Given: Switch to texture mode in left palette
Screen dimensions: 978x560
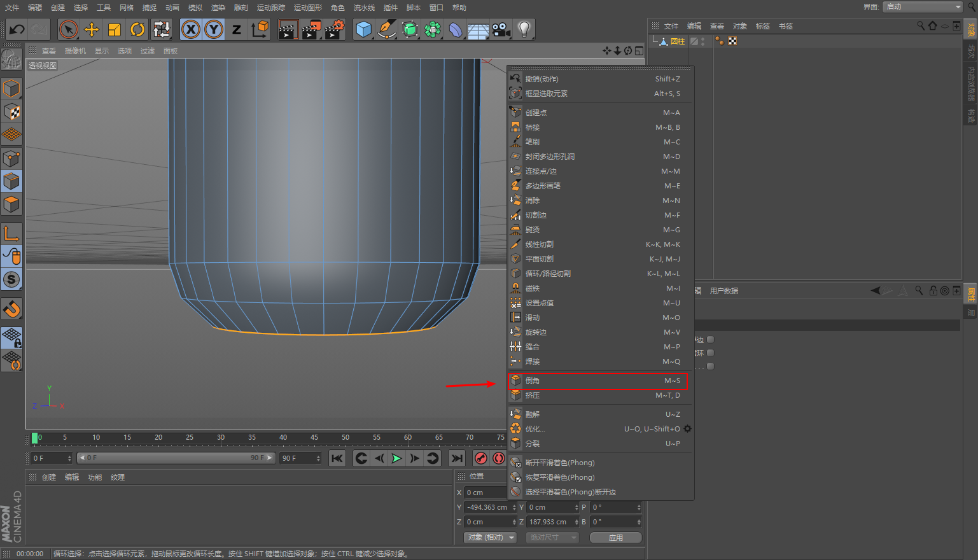Looking at the screenshot, I should 11,112.
